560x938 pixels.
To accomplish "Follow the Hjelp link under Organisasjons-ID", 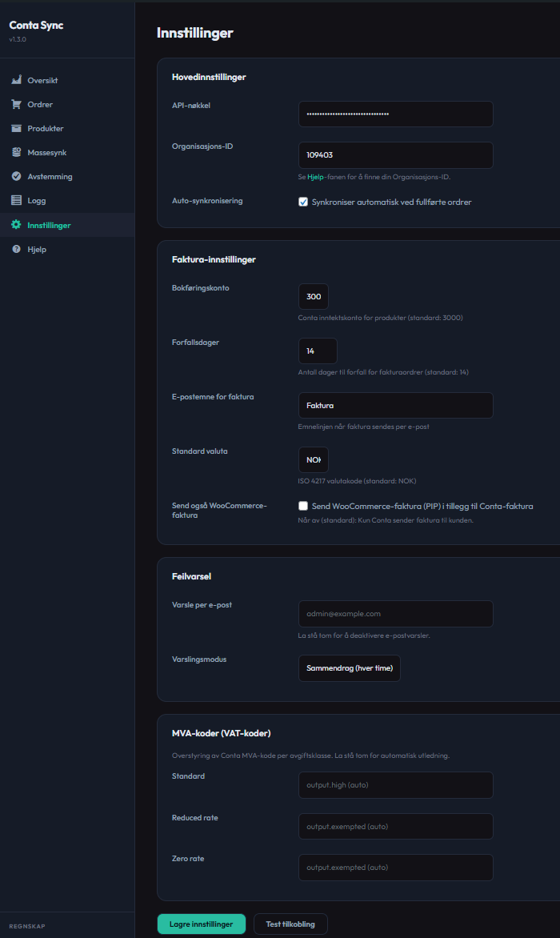I will (x=315, y=176).
